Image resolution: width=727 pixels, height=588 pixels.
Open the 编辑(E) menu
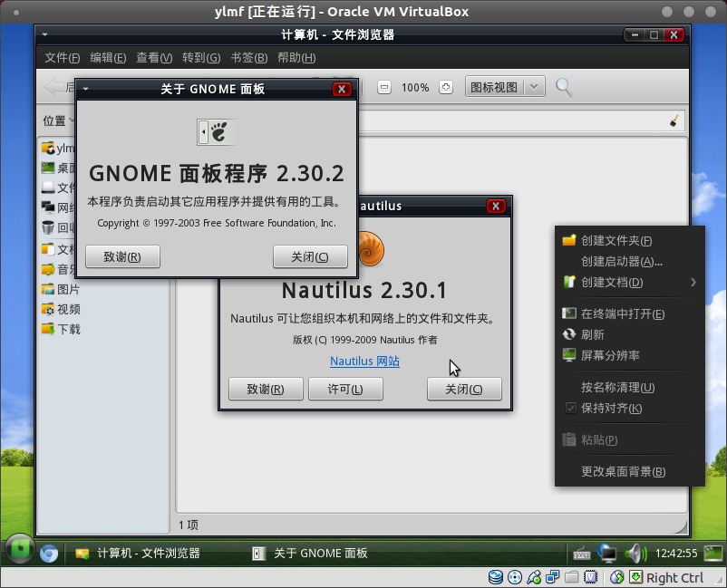tap(108, 58)
